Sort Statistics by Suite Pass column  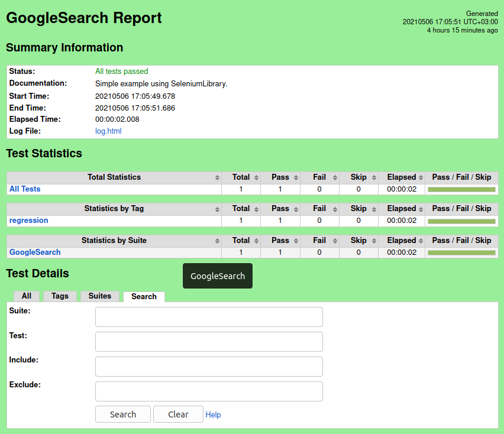coord(280,241)
